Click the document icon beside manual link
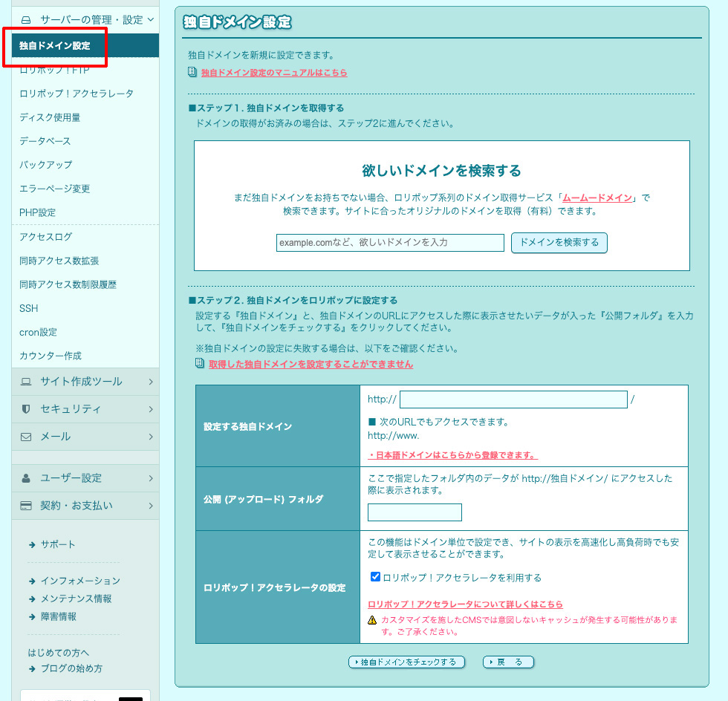This screenshot has height=701, width=728. coord(192,72)
